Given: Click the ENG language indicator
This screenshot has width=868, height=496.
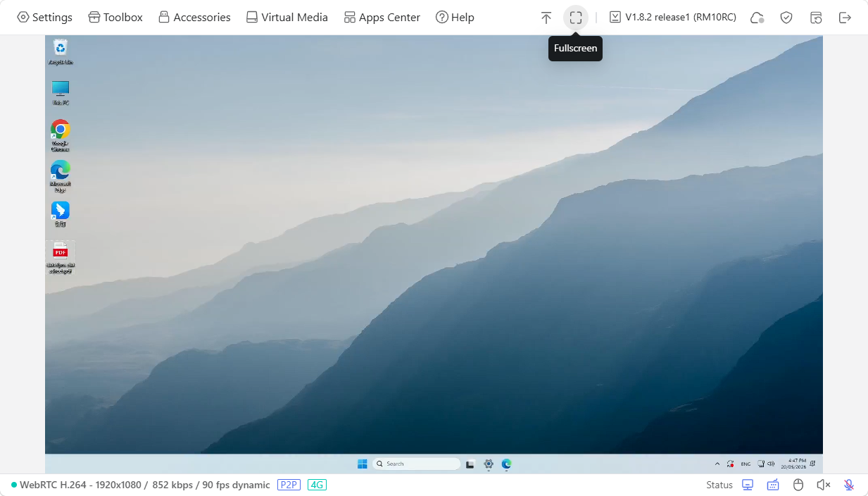Looking at the screenshot, I should [746, 464].
